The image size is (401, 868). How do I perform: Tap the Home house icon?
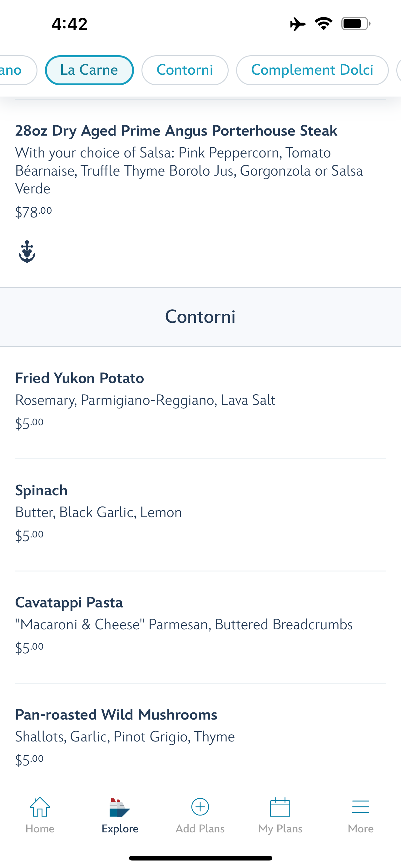pos(40,807)
